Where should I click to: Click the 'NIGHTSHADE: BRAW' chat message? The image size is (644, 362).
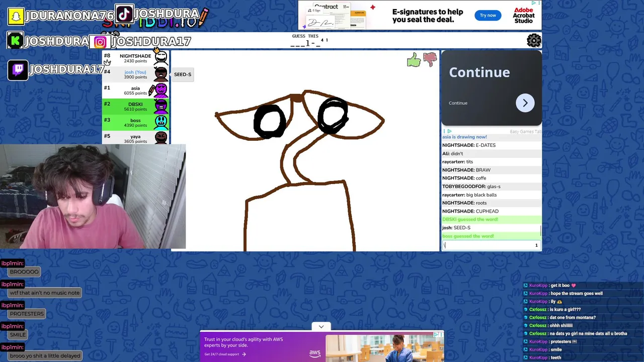pyautogui.click(x=466, y=170)
